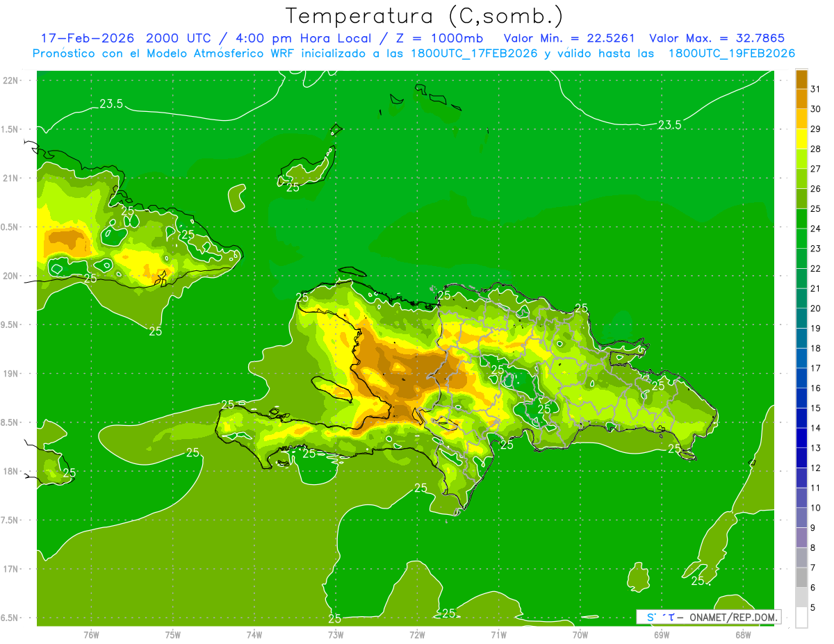Click the upper-right 23.5 contour label
Image resolution: width=834 pixels, height=644 pixels.
click(669, 125)
